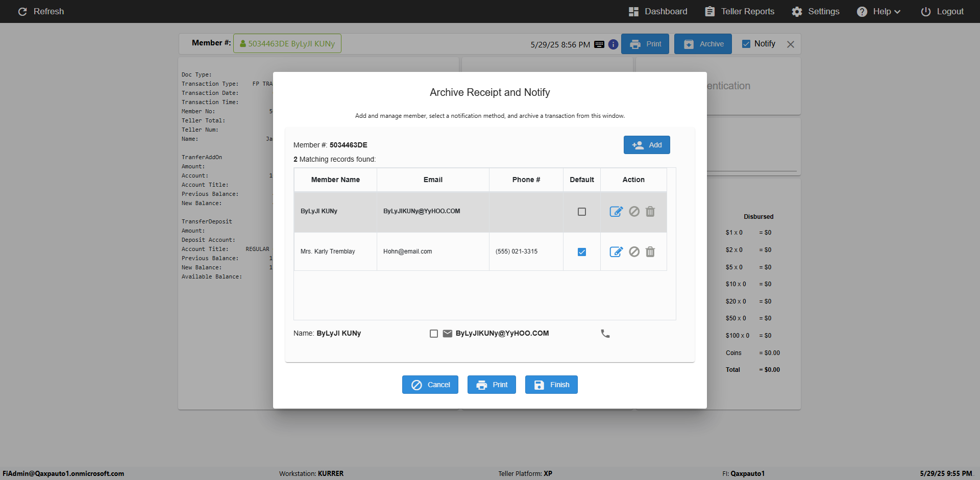Print from the dialog footer
The height and width of the screenshot is (480, 980).
tap(492, 385)
